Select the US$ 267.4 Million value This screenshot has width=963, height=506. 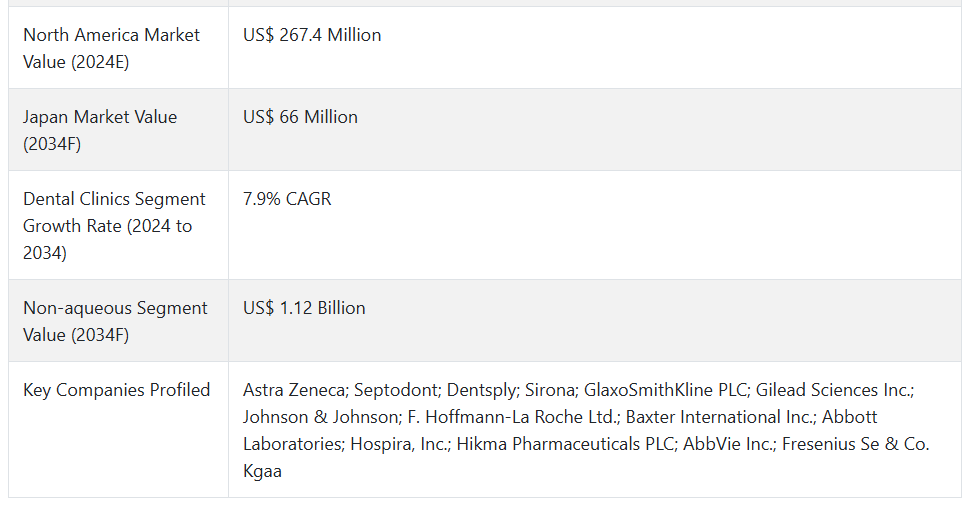(x=312, y=35)
